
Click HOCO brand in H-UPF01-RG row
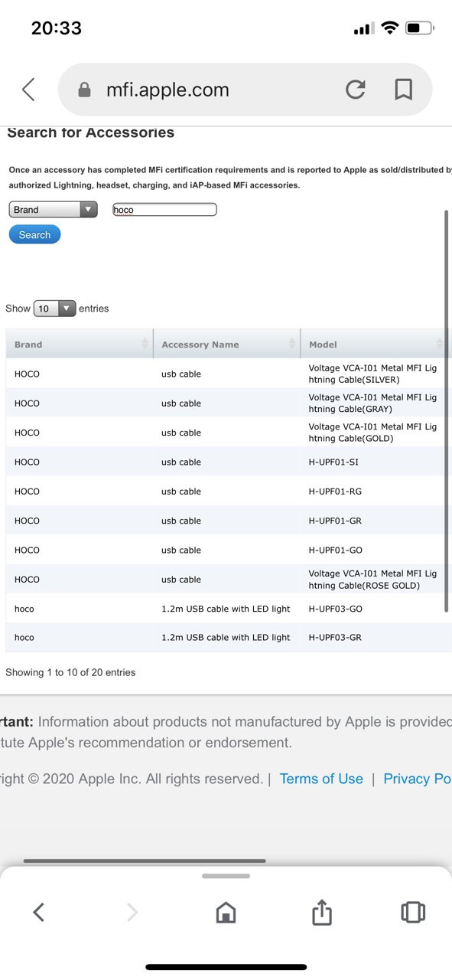(27, 491)
